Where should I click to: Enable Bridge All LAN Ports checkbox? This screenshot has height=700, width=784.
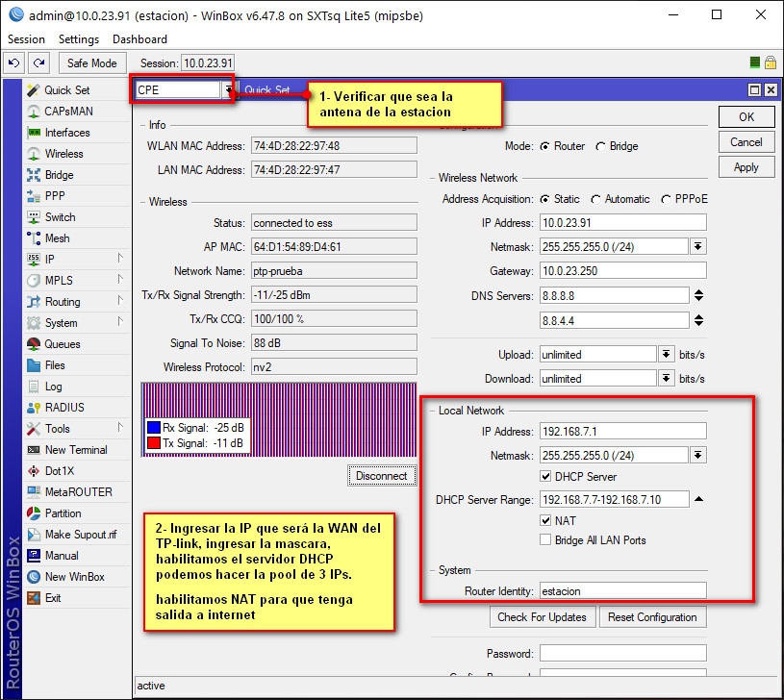546,540
